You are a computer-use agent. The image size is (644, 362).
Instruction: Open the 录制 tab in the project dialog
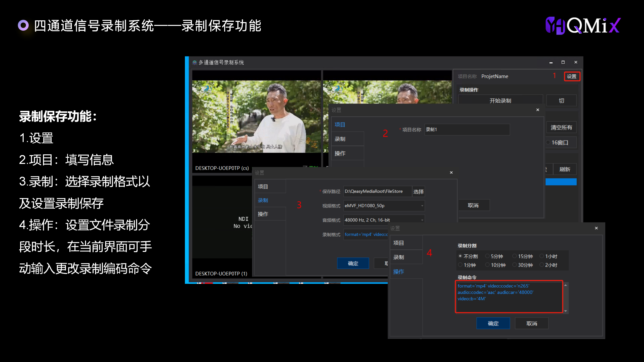(x=340, y=139)
